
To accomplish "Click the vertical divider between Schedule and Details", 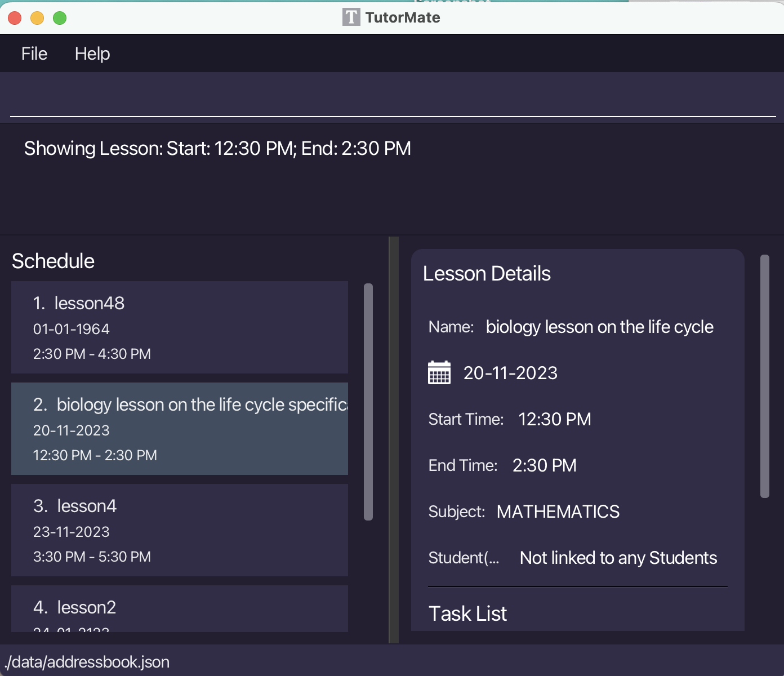I will [x=394, y=439].
